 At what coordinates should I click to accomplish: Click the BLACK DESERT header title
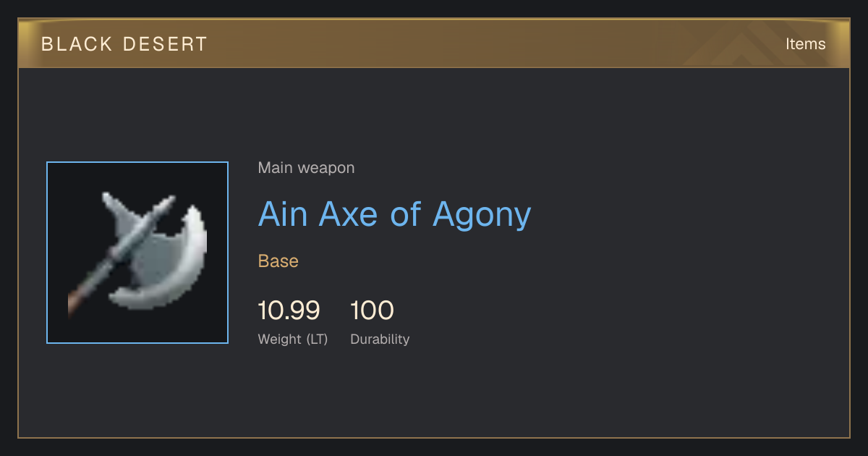(124, 44)
